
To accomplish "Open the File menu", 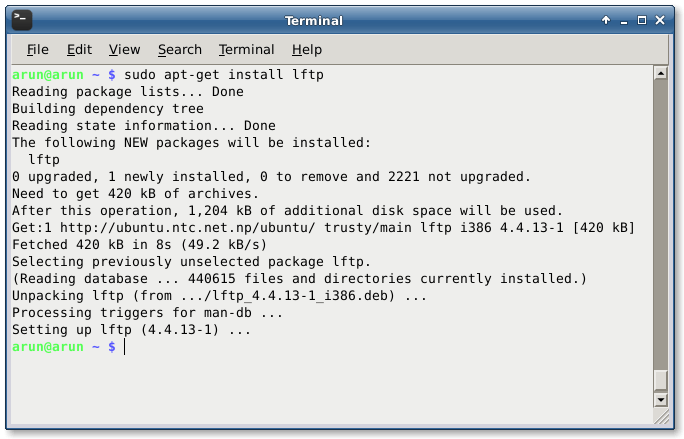I will [38, 50].
